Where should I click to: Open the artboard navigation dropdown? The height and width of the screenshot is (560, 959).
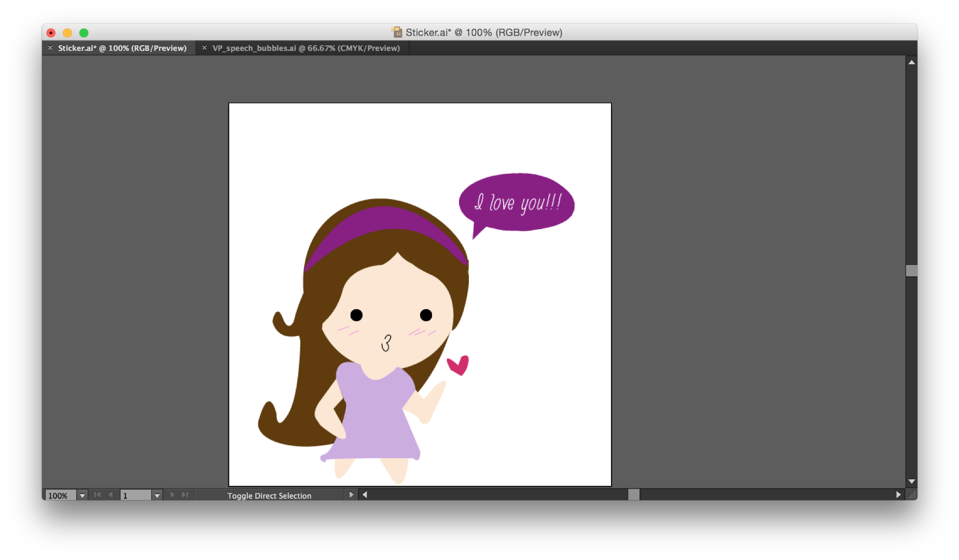pyautogui.click(x=157, y=495)
